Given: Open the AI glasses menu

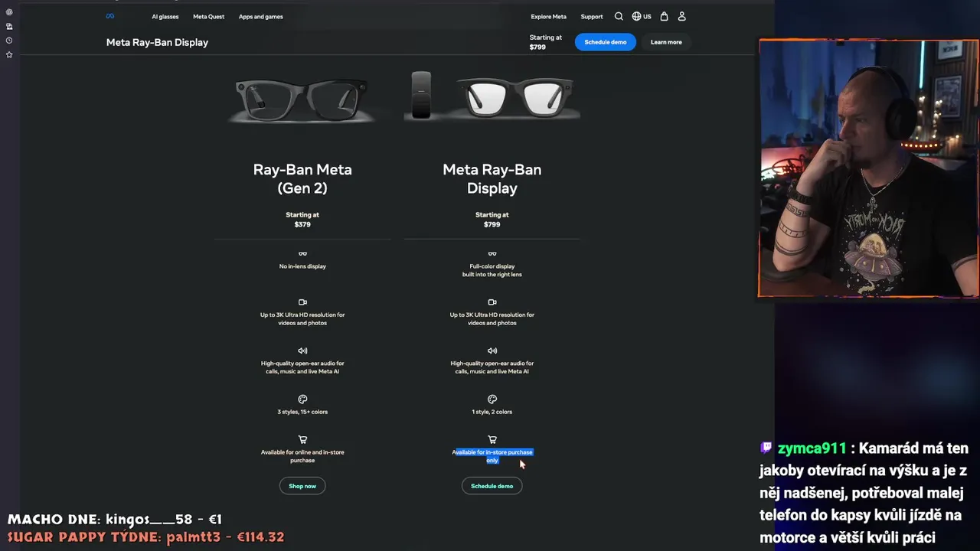Looking at the screenshot, I should pyautogui.click(x=165, y=16).
